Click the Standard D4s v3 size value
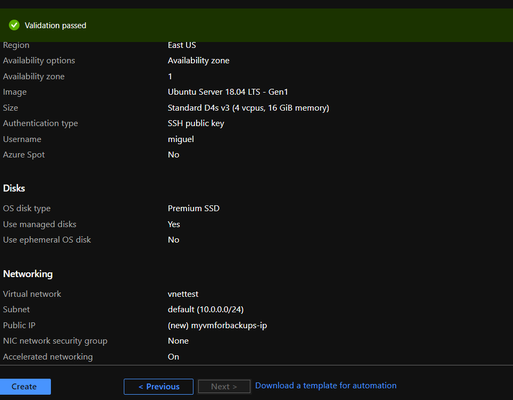 pos(248,108)
